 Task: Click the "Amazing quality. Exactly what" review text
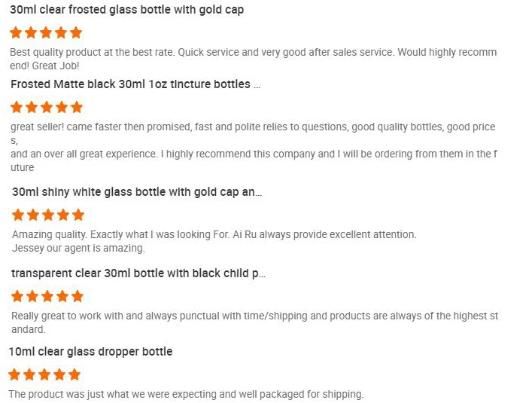coord(214,235)
